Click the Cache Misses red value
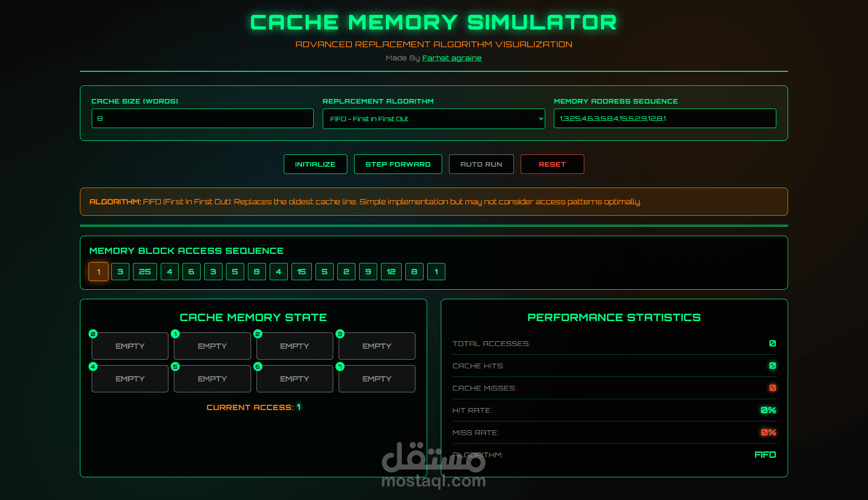 pos(773,388)
